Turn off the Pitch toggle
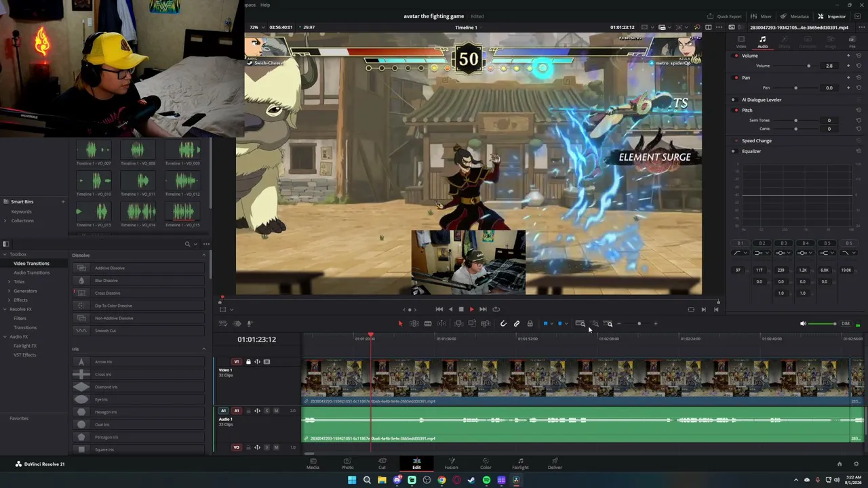 pyautogui.click(x=736, y=110)
